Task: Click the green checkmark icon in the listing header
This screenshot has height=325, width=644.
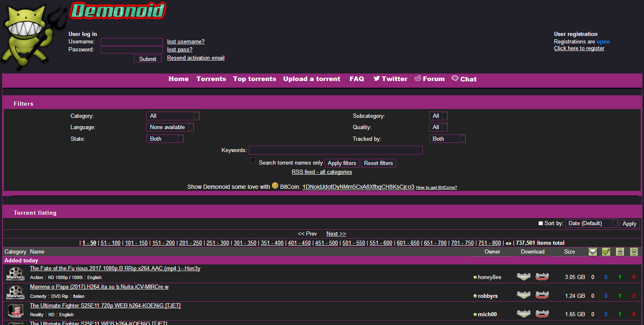Action: [x=606, y=251]
